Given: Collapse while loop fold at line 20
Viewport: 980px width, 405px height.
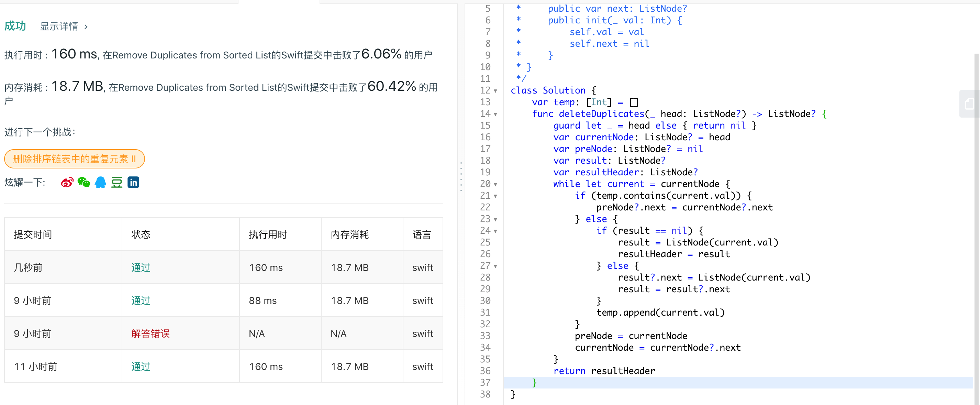Looking at the screenshot, I should coord(495,184).
